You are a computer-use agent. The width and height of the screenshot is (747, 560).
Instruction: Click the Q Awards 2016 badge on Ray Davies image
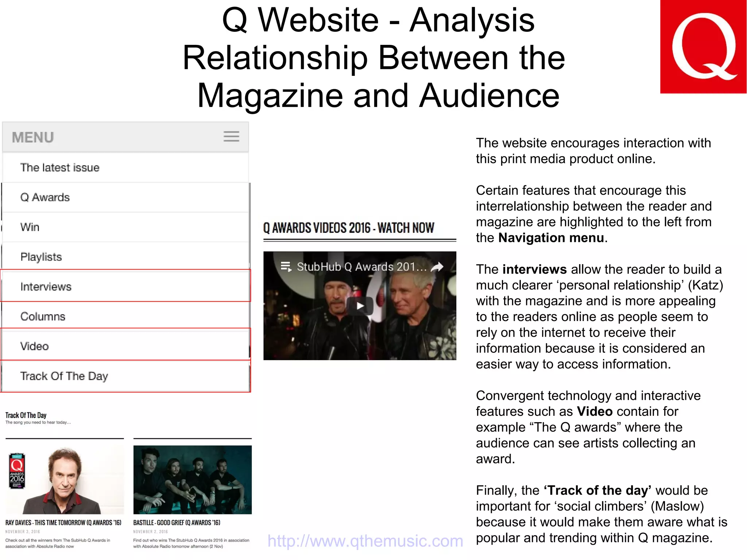click(x=17, y=471)
